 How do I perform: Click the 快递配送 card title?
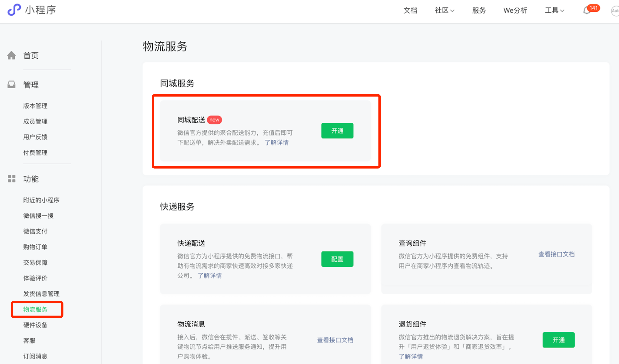click(191, 243)
